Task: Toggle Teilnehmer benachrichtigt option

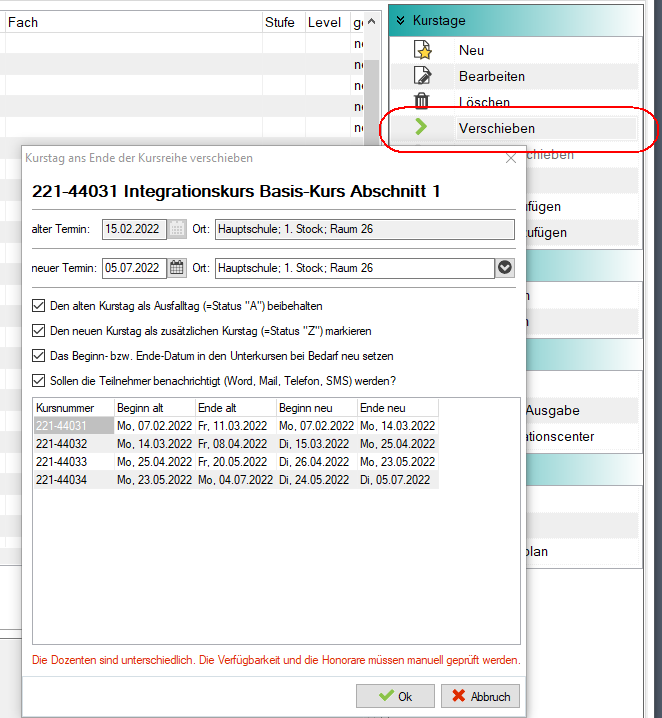Action: (38, 381)
